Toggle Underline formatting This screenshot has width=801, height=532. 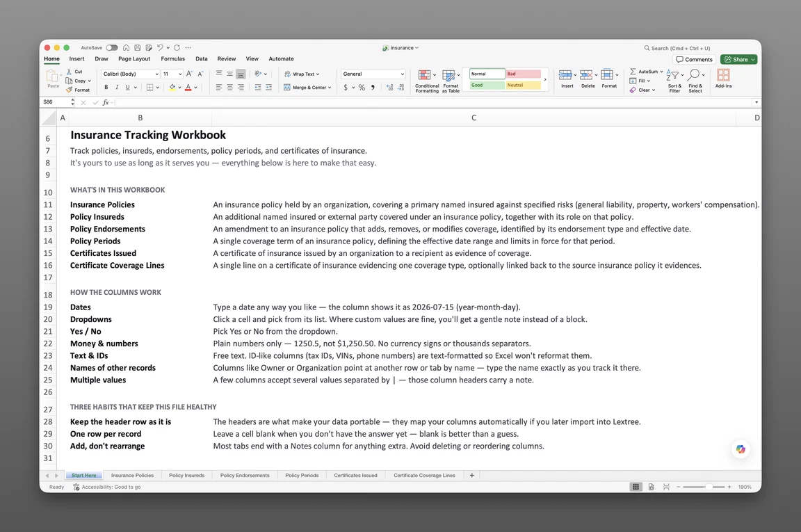pyautogui.click(x=128, y=88)
